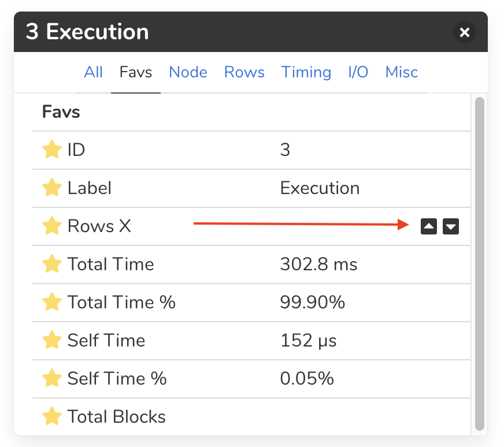Switch to the All tab
This screenshot has width=504, height=447.
(x=93, y=72)
